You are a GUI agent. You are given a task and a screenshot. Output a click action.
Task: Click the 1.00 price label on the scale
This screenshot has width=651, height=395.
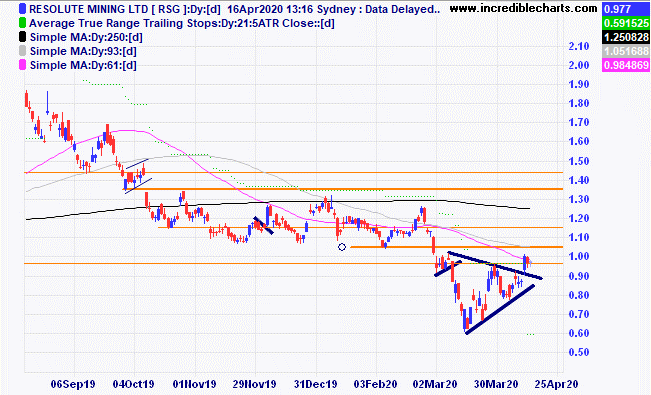point(579,257)
